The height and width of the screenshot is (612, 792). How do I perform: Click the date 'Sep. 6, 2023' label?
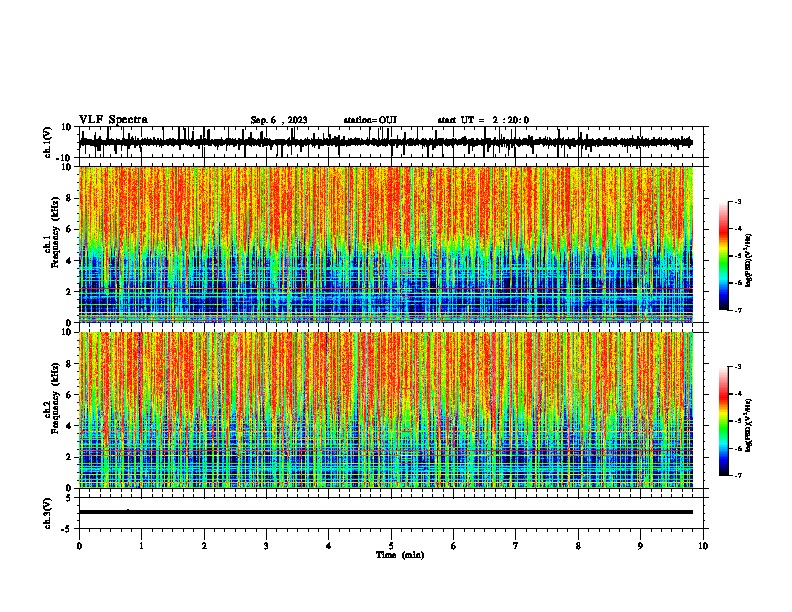[x=279, y=120]
